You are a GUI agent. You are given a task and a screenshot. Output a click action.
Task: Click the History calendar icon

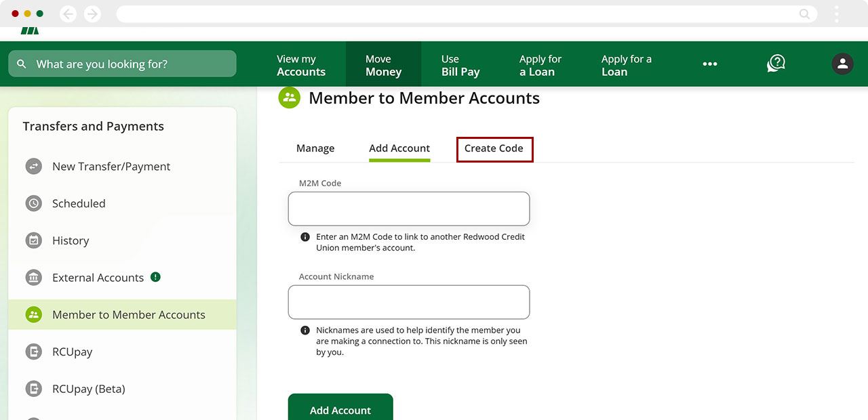click(34, 240)
